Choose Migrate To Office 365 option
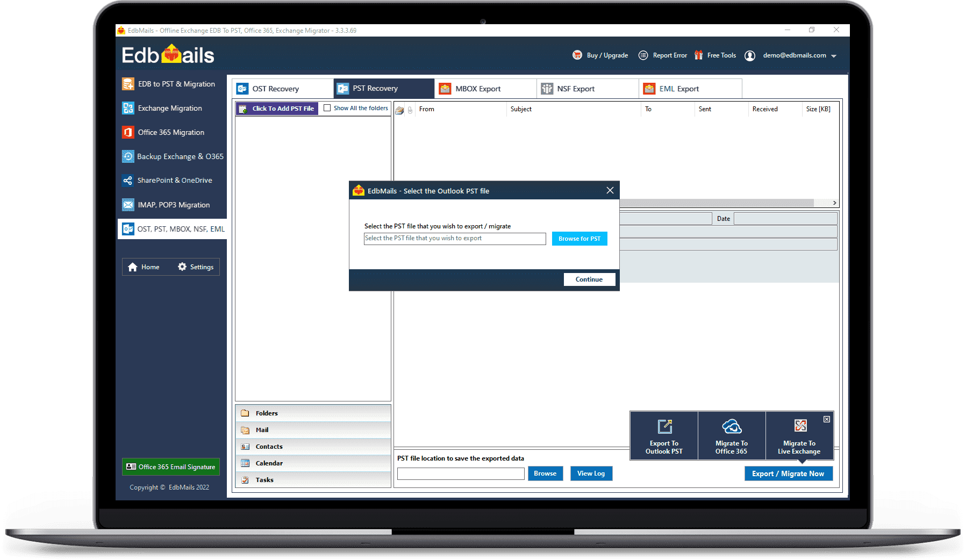The width and height of the screenshot is (966, 560). [732, 436]
